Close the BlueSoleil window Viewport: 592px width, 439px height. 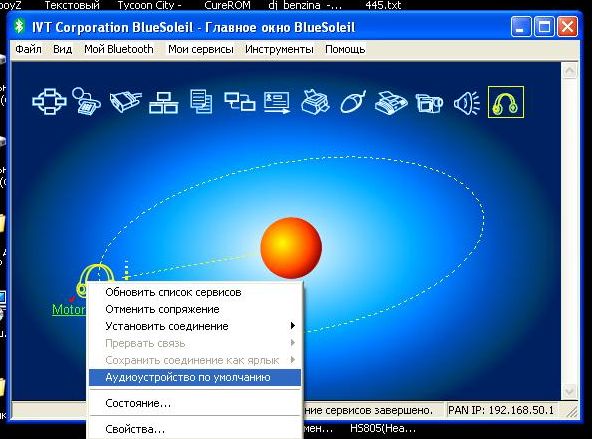tap(567, 27)
